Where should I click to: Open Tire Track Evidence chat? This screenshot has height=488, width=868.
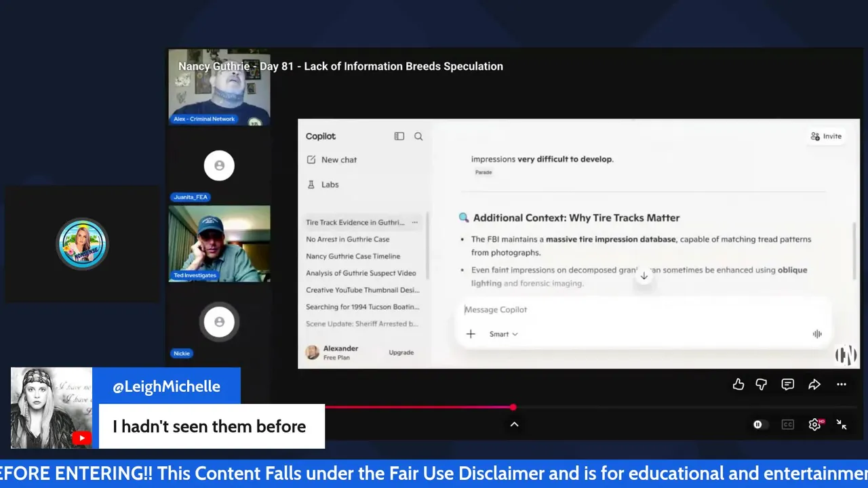pyautogui.click(x=355, y=222)
